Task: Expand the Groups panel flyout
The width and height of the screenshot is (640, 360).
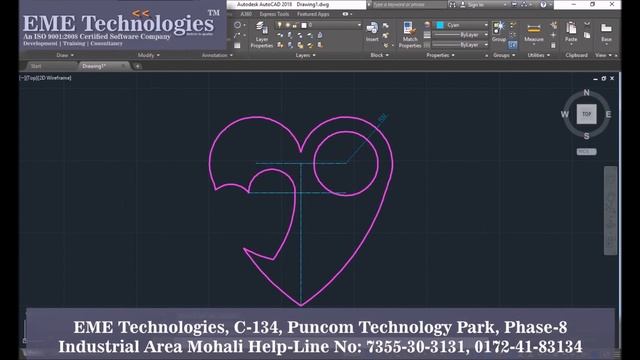Action: coord(504,55)
